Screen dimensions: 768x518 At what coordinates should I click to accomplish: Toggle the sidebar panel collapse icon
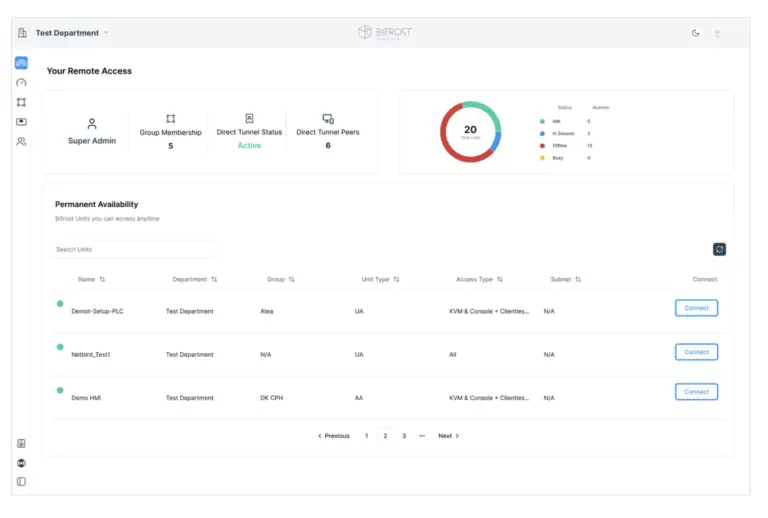point(21,482)
